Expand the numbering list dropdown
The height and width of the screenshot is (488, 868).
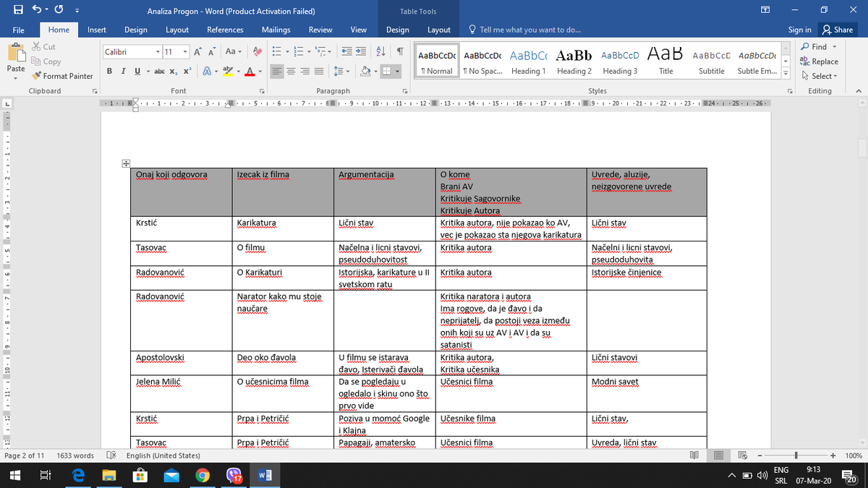[308, 52]
